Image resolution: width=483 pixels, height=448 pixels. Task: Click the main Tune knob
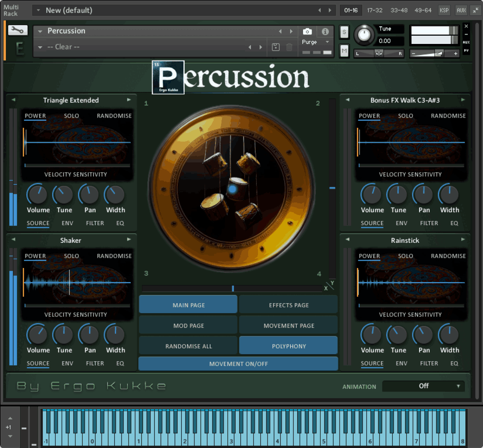[364, 35]
